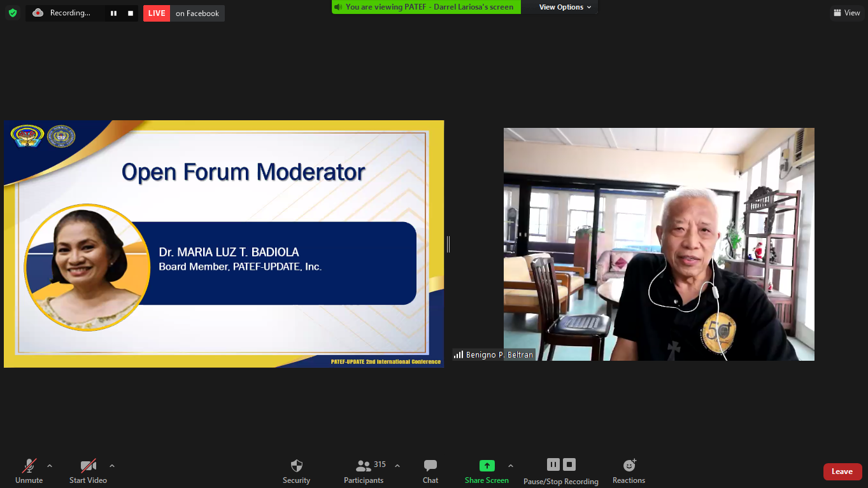868x488 pixels.
Task: Click the green Share Screen icon
Action: click(x=487, y=466)
